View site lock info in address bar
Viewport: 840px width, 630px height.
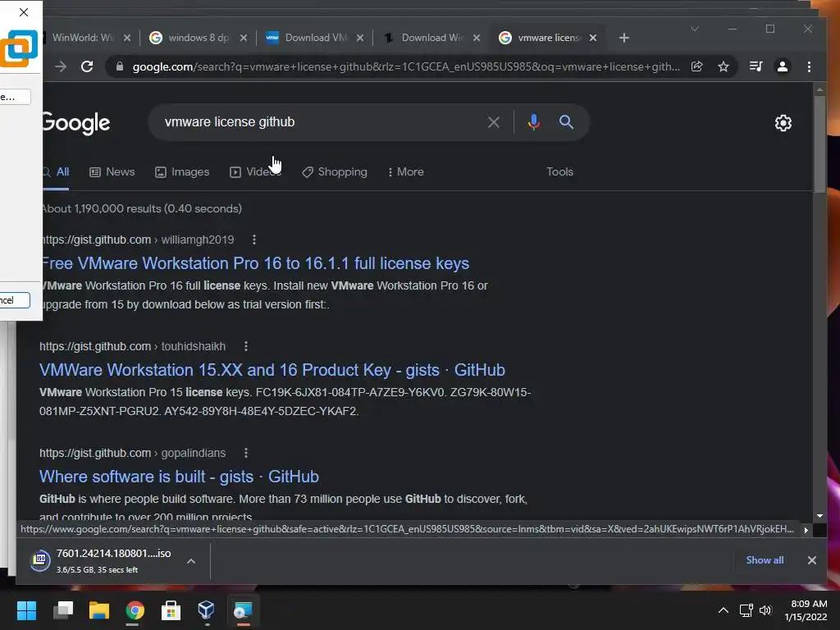click(x=120, y=66)
